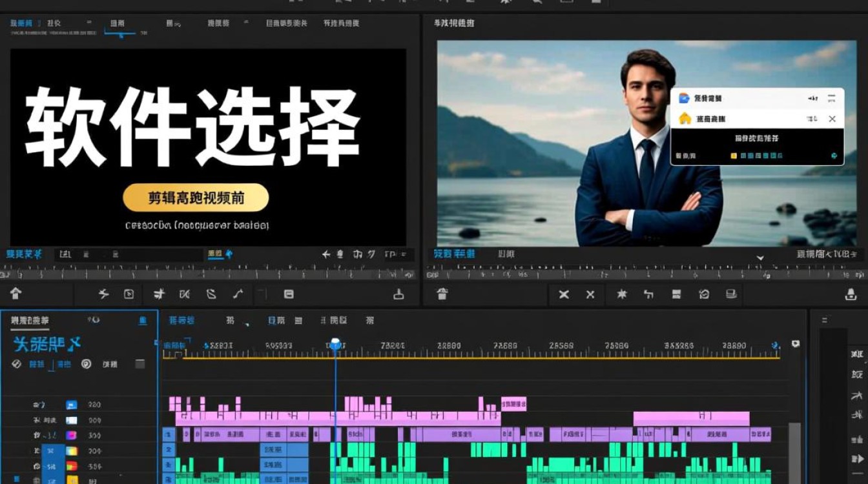Click the purple-pink icon in the third track header

[x=72, y=436]
